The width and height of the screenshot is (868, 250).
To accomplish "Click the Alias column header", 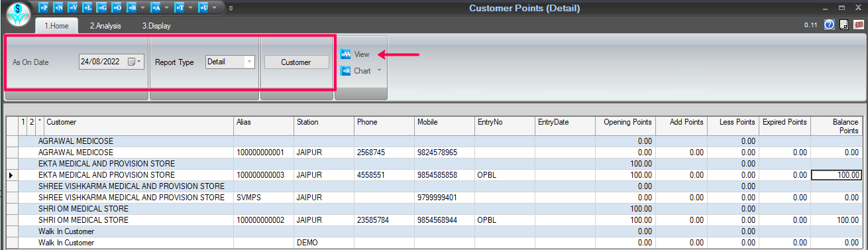I will pyautogui.click(x=263, y=126).
